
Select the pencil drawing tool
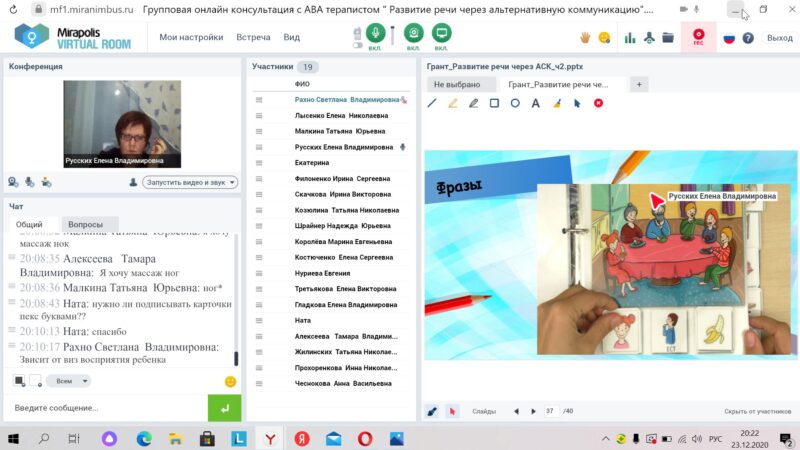[473, 104]
